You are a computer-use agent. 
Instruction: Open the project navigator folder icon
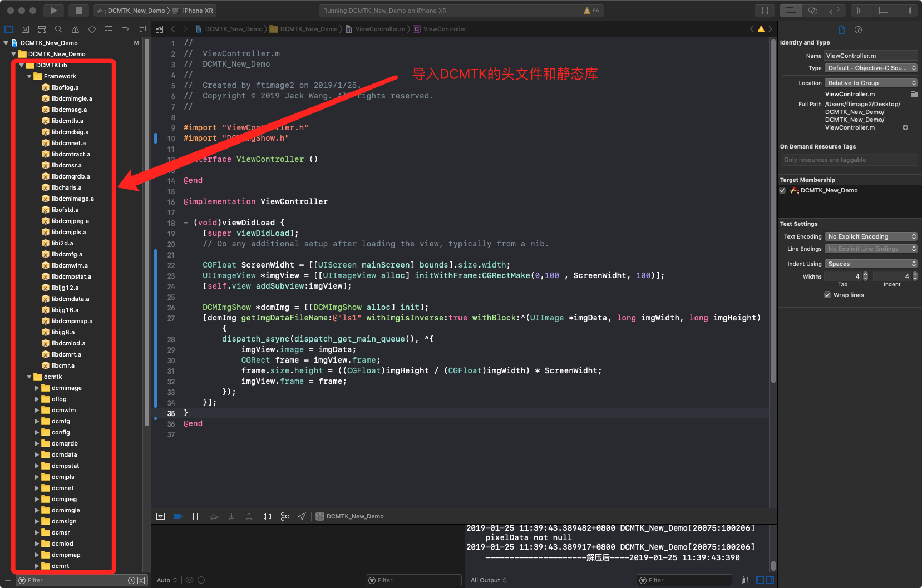[x=8, y=29]
